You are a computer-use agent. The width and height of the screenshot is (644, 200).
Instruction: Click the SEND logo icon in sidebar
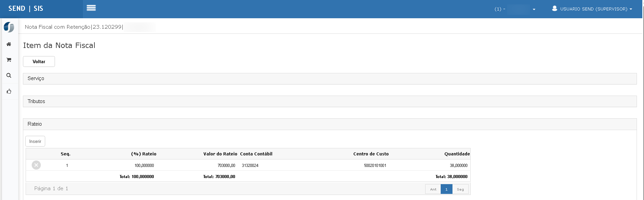(x=9, y=27)
